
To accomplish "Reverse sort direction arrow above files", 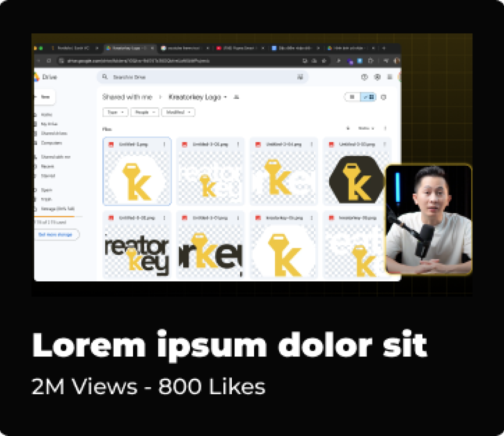I will [x=348, y=128].
